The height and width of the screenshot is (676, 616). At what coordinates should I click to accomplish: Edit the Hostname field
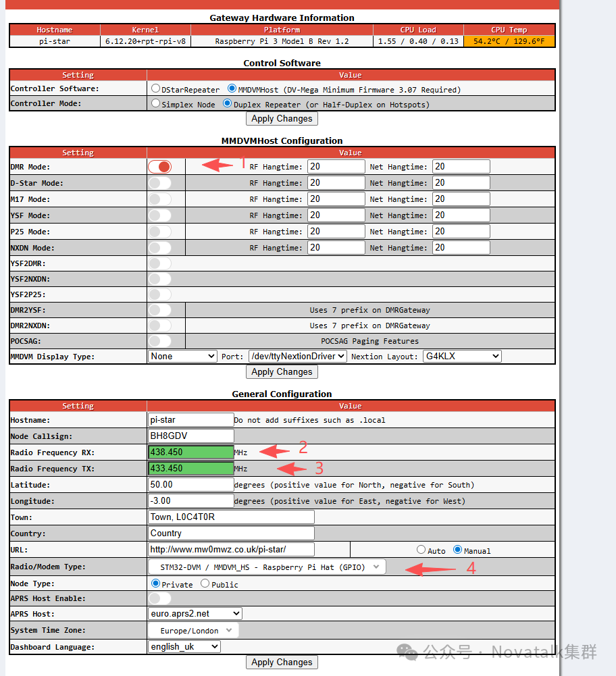tap(190, 420)
